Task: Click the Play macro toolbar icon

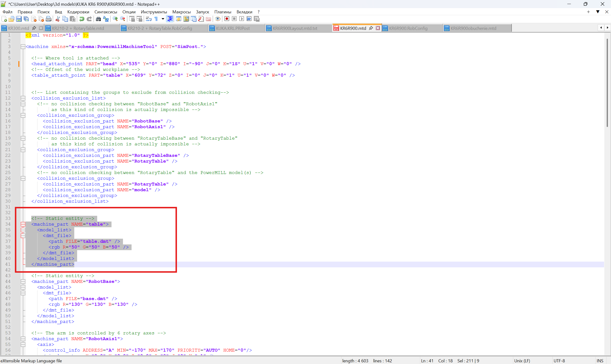Action: (x=242, y=19)
